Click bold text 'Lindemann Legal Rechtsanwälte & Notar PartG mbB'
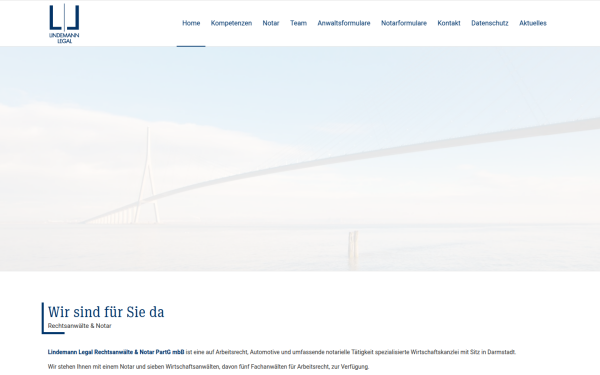600x375 pixels. (116, 352)
